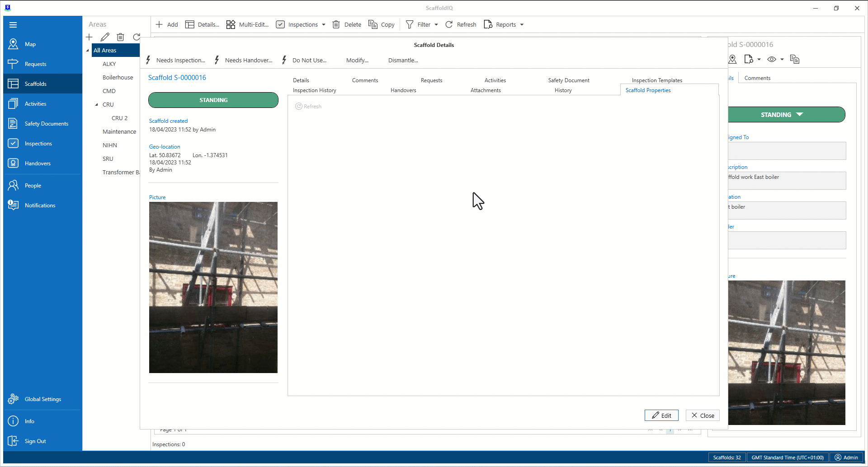
Task: Open the Map view in sidebar
Action: (x=30, y=44)
